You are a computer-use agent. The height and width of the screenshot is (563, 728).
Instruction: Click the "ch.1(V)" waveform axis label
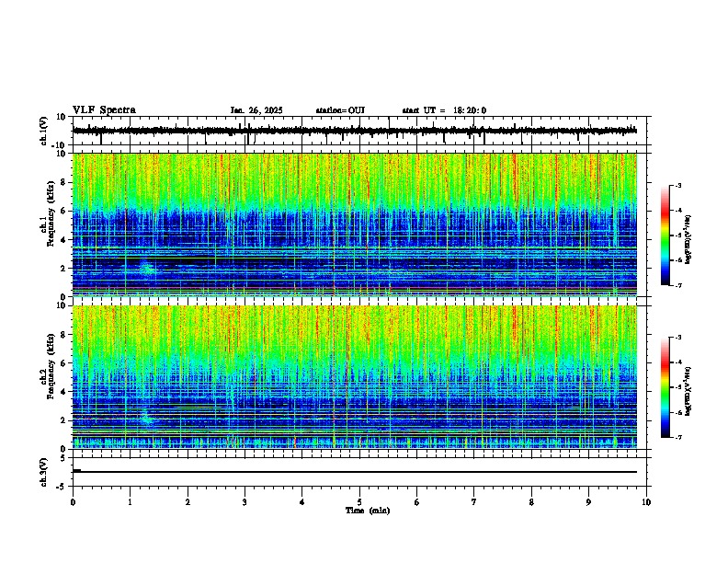[x=43, y=131]
